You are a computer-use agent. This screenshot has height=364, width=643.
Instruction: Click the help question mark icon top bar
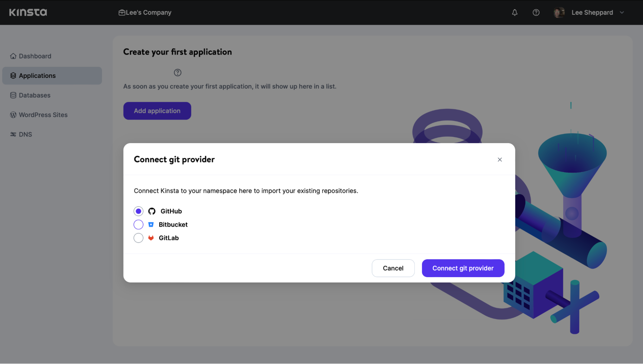(536, 12)
